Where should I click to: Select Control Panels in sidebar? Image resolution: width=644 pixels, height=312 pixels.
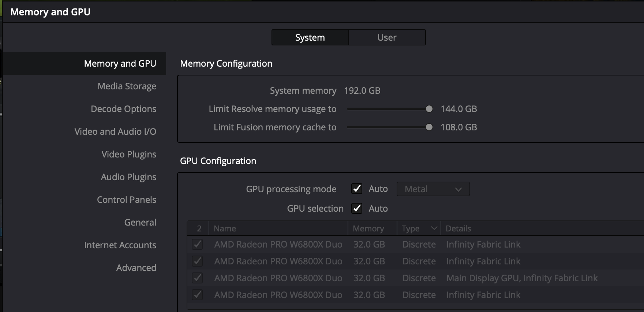(x=126, y=200)
